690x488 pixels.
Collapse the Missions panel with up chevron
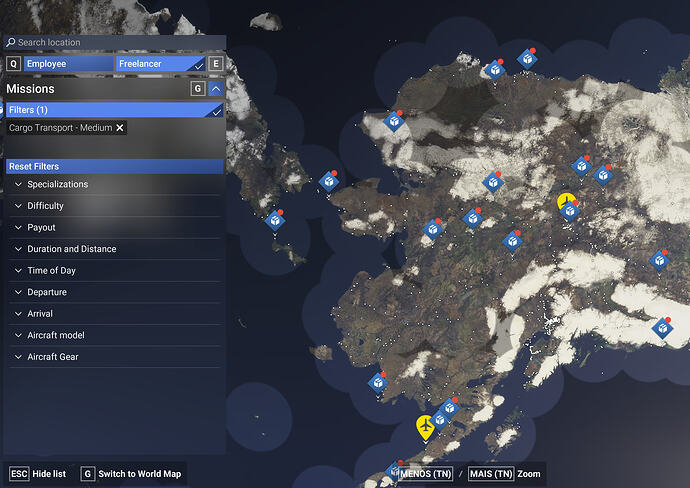tap(216, 89)
